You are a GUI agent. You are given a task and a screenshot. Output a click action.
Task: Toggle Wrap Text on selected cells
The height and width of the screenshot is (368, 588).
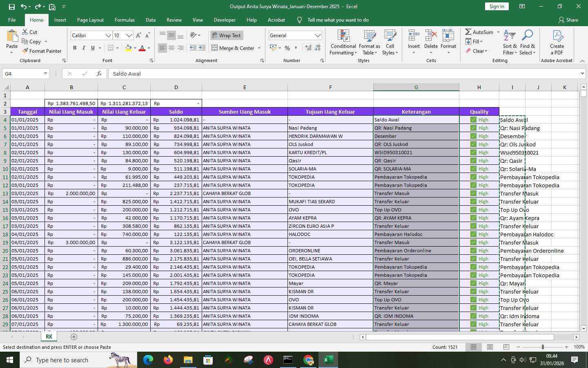226,35
